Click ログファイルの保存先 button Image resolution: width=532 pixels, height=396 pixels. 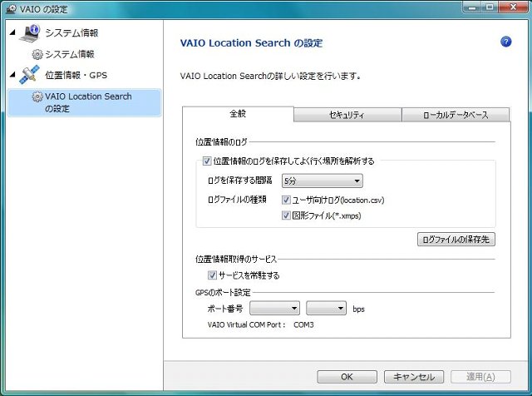[x=456, y=240]
